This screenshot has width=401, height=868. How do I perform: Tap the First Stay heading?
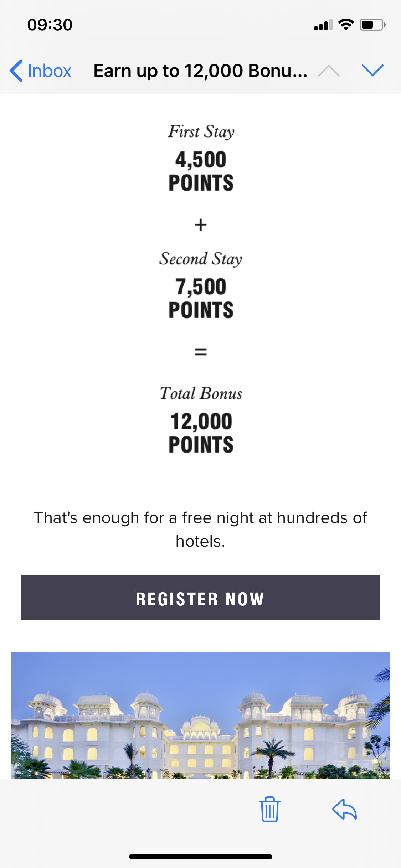click(201, 131)
